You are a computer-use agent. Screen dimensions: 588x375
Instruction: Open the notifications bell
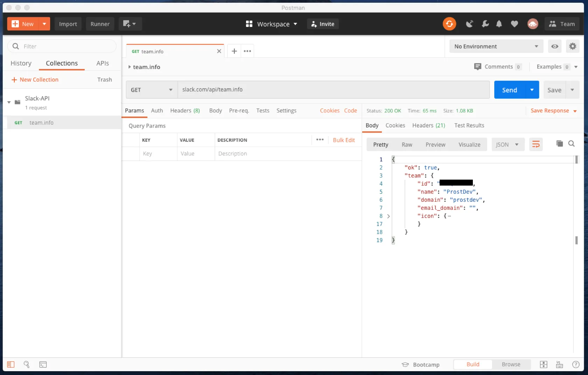(499, 24)
